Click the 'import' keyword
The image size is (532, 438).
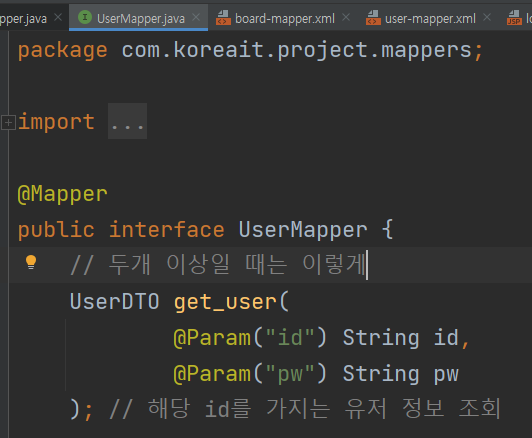coord(56,122)
